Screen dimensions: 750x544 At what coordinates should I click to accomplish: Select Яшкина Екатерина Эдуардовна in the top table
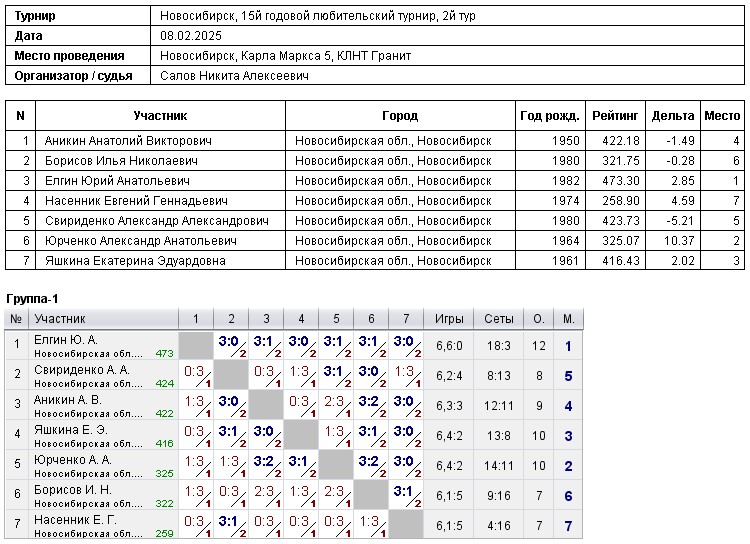click(x=135, y=261)
